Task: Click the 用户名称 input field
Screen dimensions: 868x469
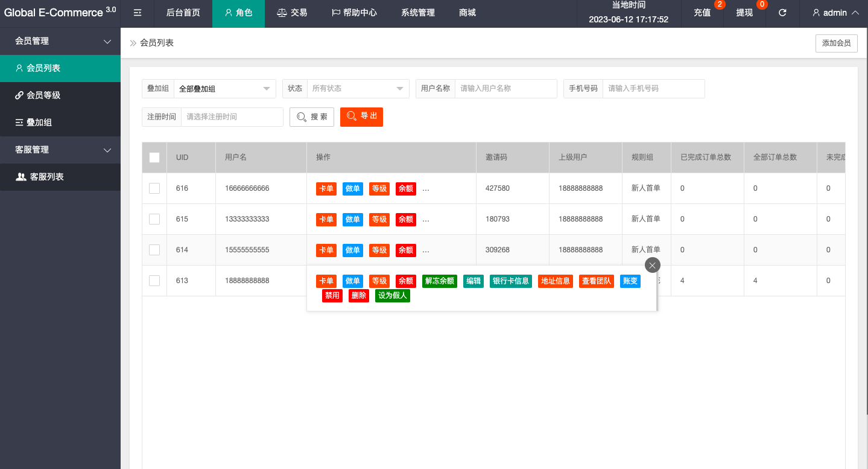Action: point(505,89)
